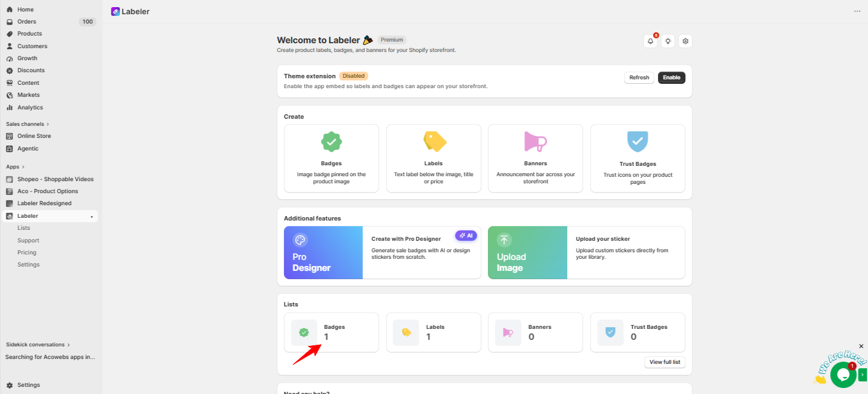868x394 pixels.
Task: Open the Pricing submenu item
Action: 27,253
